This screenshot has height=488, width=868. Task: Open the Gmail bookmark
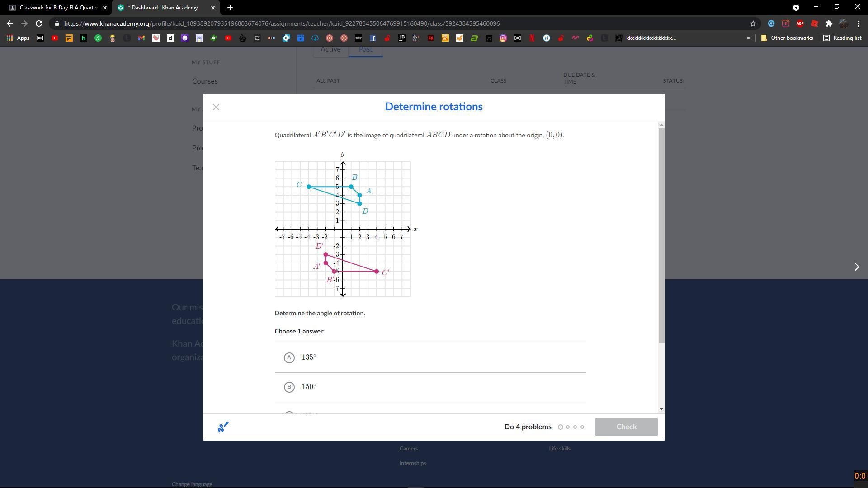(x=142, y=38)
